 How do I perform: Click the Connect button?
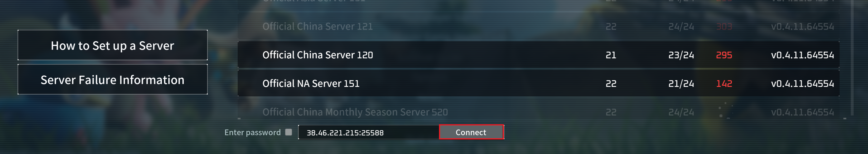click(x=471, y=132)
